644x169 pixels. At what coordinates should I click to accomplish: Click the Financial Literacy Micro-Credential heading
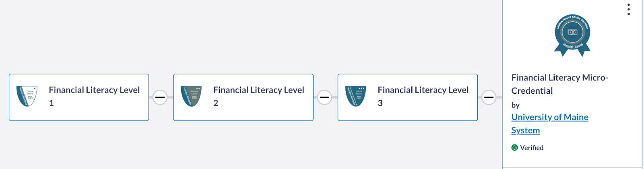(559, 84)
